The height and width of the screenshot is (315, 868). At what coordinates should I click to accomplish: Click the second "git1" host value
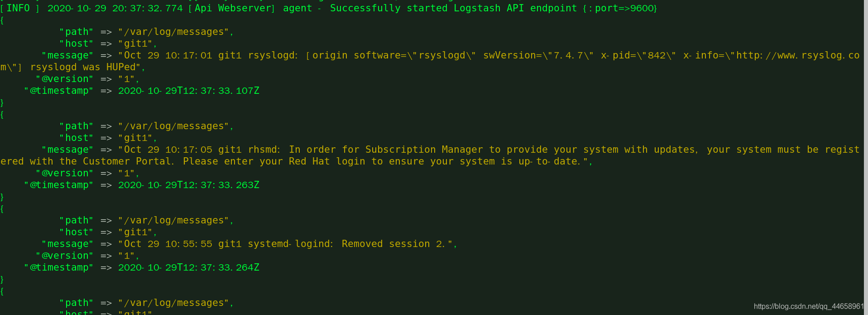pos(137,138)
